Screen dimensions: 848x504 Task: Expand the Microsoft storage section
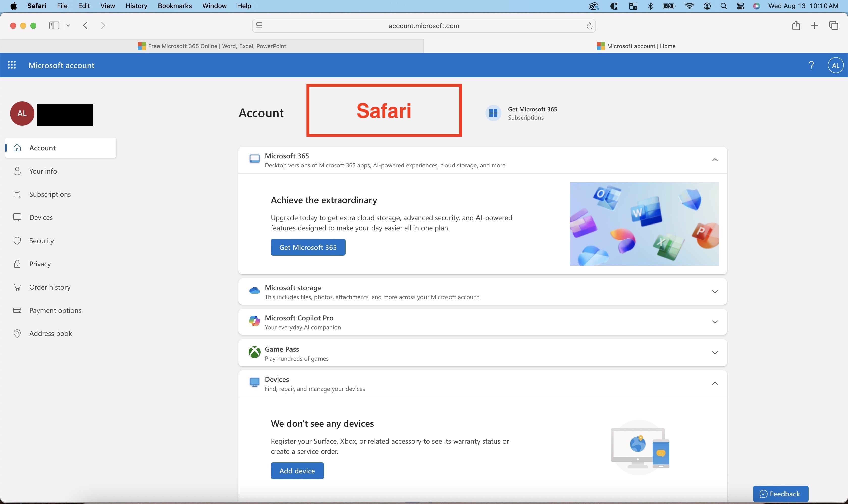715,291
